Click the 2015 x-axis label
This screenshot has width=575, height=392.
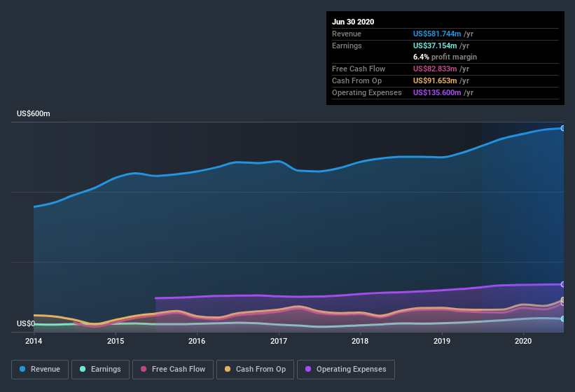pos(116,341)
